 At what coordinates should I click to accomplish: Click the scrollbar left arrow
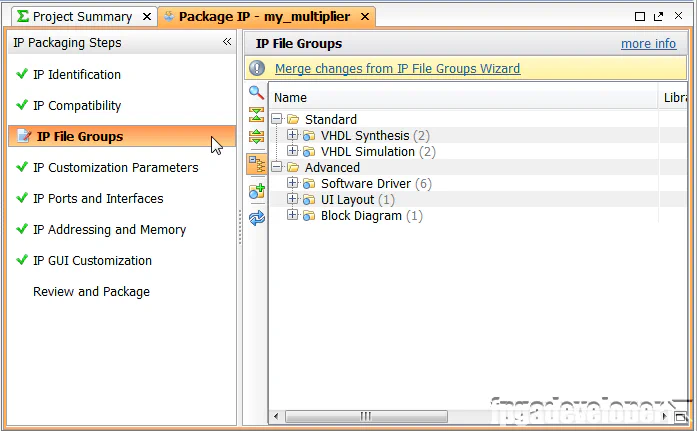(276, 416)
